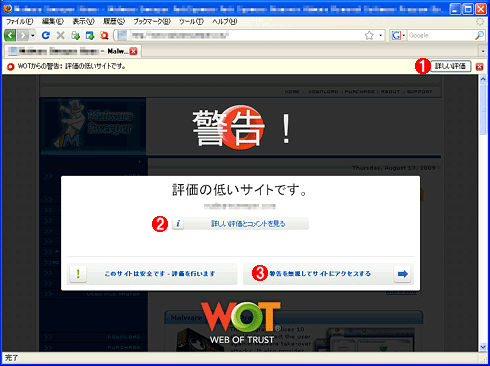The height and width of the screenshot is (366, 490).
Task: Click the red WOT warning ring icon
Action: (11, 66)
